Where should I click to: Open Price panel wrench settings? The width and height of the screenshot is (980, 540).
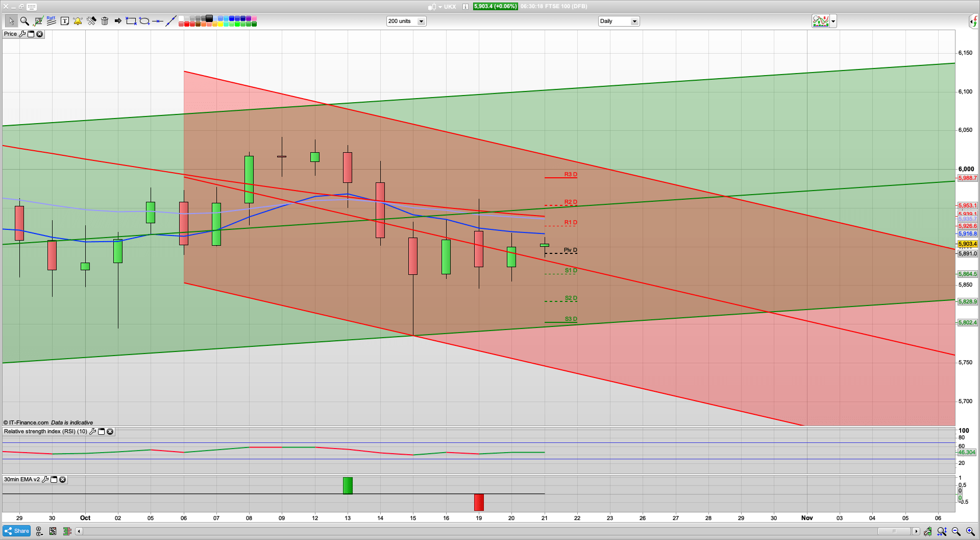pos(22,34)
